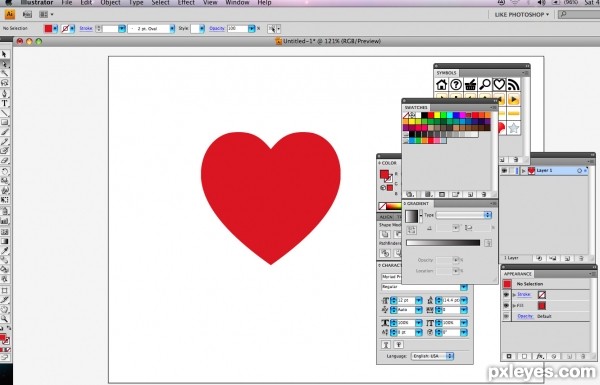The width and height of the screenshot is (600, 385).
Task: Click Opacity link in Appearance panel
Action: coord(525,316)
